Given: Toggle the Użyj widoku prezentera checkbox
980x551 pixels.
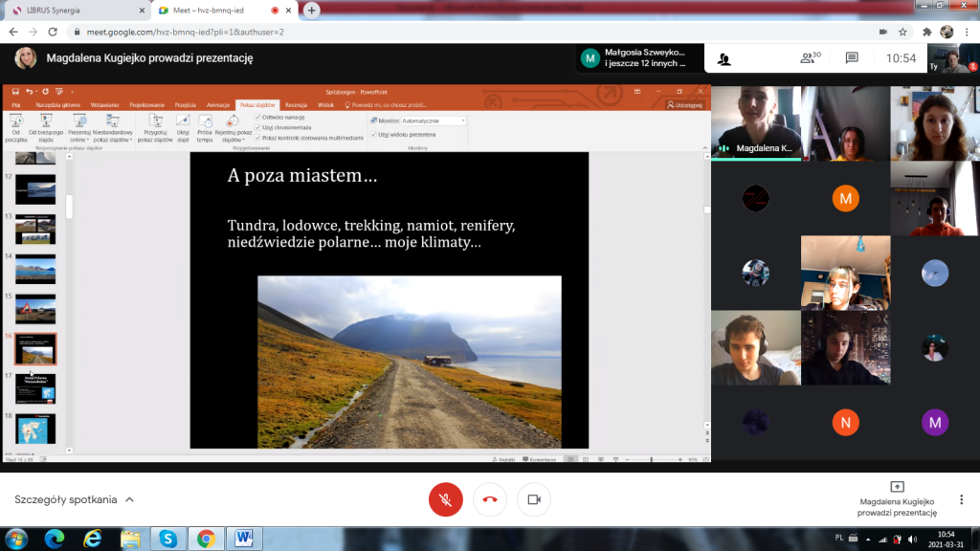Looking at the screenshot, I should click(x=373, y=135).
